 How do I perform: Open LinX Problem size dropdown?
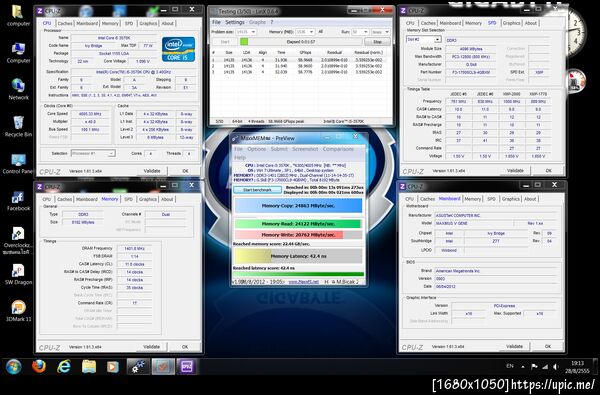[x=245, y=32]
